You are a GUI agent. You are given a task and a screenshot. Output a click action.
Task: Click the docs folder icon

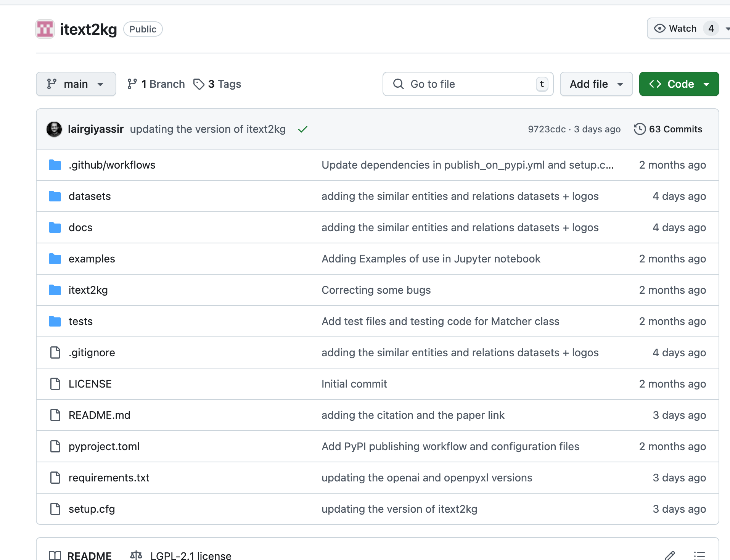[55, 228]
